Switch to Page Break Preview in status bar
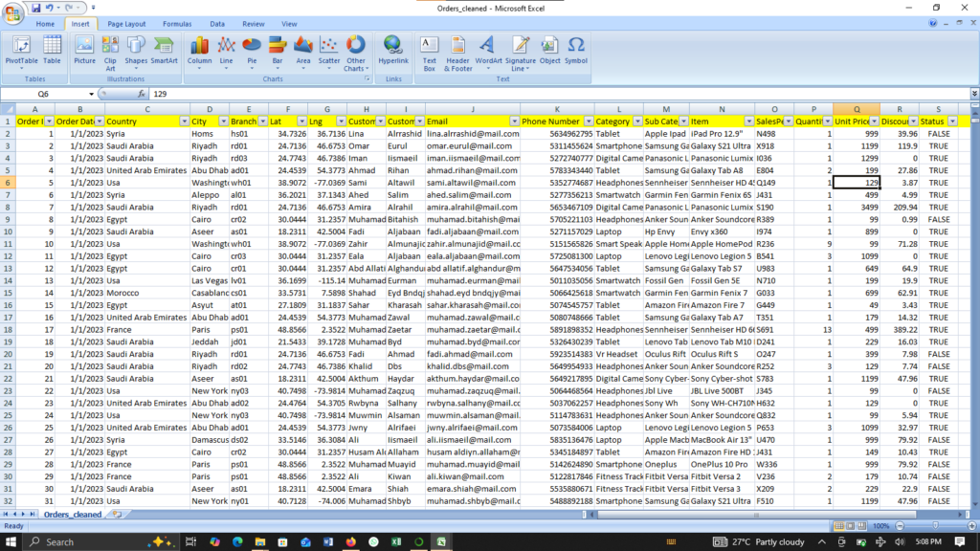Viewport: 980px width, 551px height. pos(862,526)
